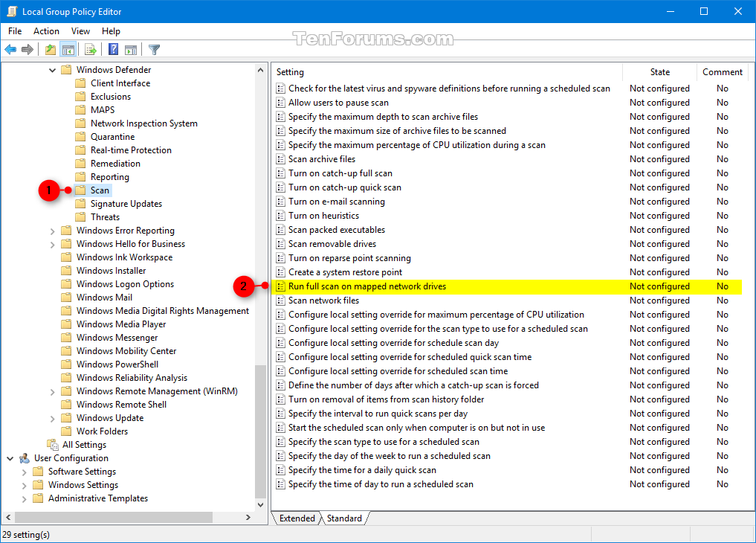The image size is (756, 543).
Task: Click policy icon for Create a system restore point
Action: pos(280,272)
